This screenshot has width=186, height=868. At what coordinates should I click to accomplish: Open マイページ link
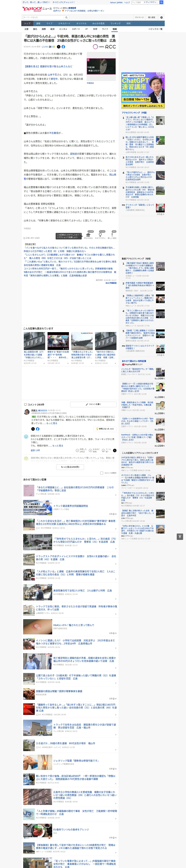139,17
